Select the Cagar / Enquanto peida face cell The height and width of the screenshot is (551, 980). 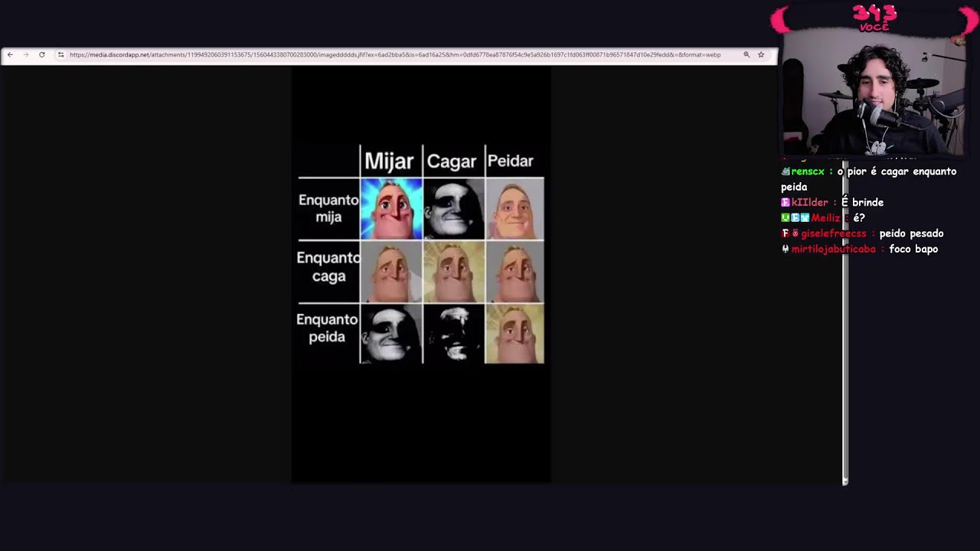[x=453, y=334]
